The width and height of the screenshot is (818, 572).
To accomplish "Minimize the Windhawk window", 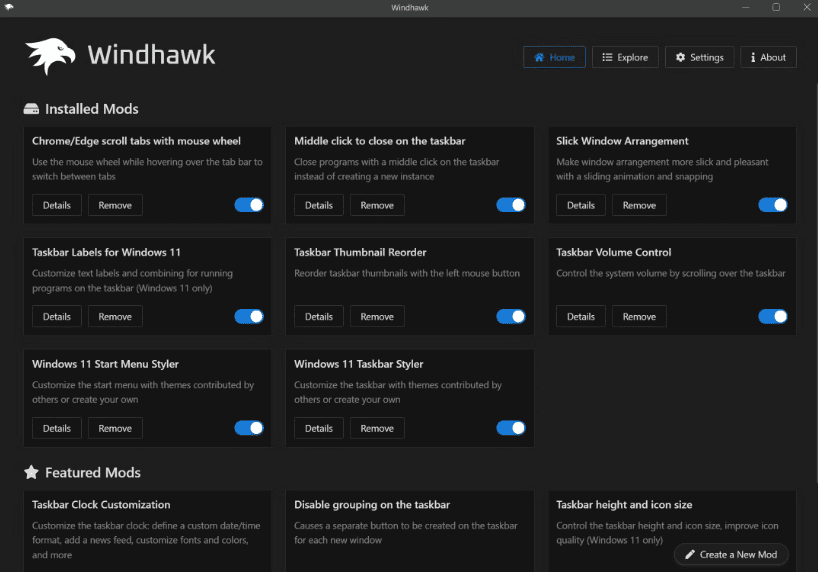I will click(x=746, y=7).
